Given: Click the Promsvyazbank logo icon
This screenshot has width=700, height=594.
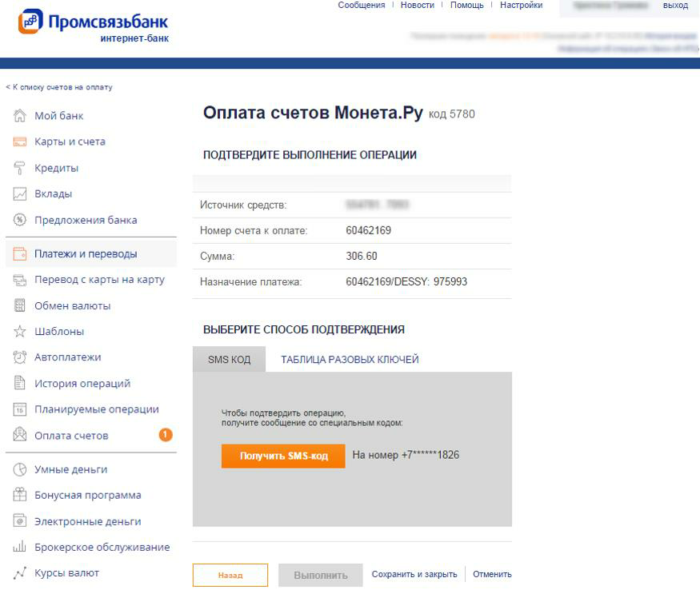Looking at the screenshot, I should click(x=30, y=21).
